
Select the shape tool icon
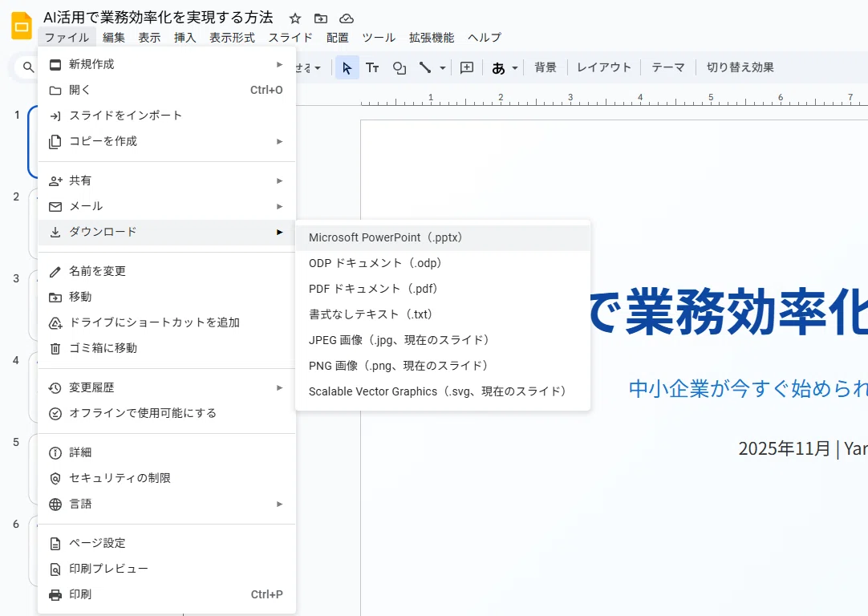click(400, 67)
